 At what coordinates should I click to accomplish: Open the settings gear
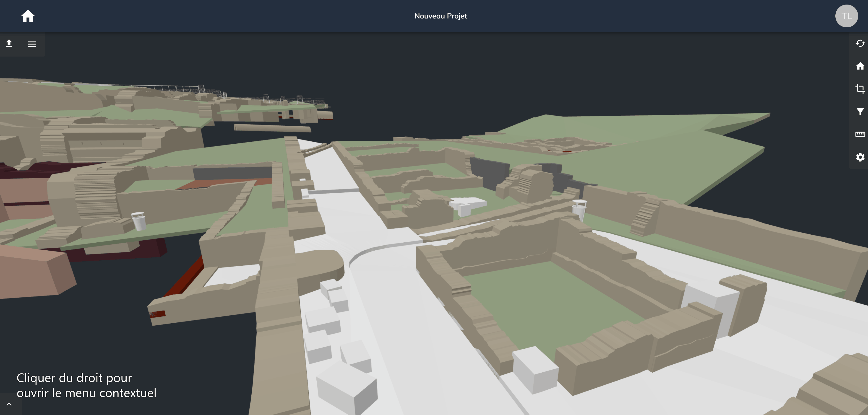860,157
